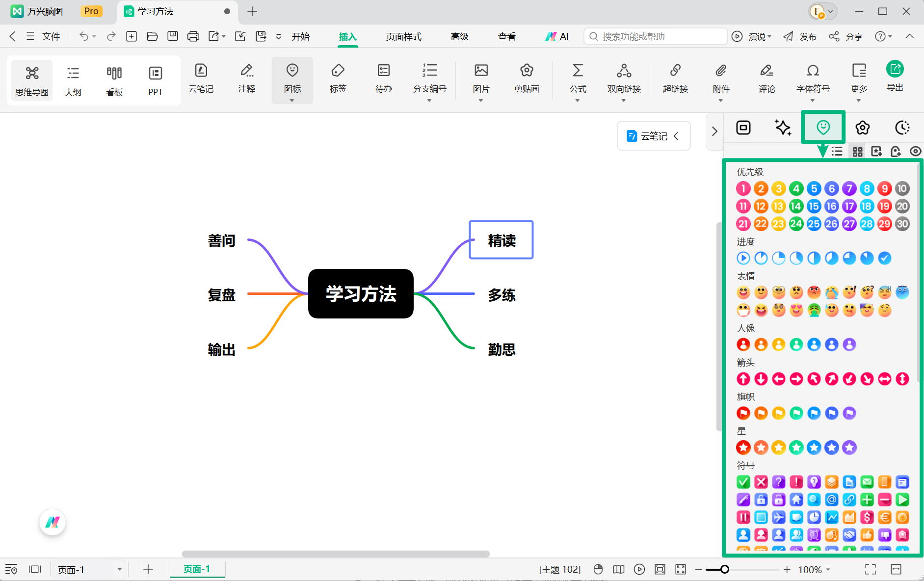Apply the progress complete checkmark icon
This screenshot has height=581, width=924.
pyautogui.click(x=885, y=258)
